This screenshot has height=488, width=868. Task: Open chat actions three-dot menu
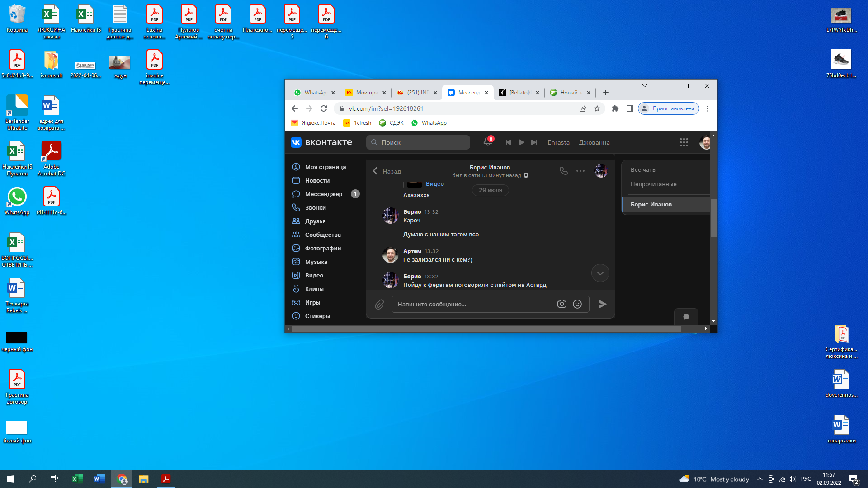coord(580,171)
